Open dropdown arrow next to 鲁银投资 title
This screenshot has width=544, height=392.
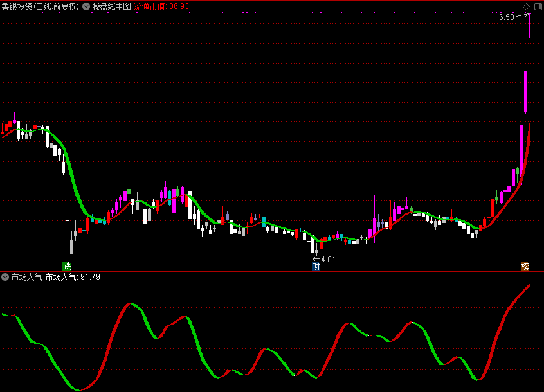coord(86,6)
